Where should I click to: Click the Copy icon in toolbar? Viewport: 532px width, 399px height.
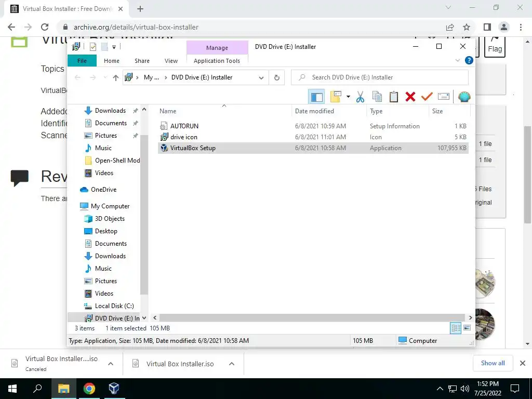point(377,97)
